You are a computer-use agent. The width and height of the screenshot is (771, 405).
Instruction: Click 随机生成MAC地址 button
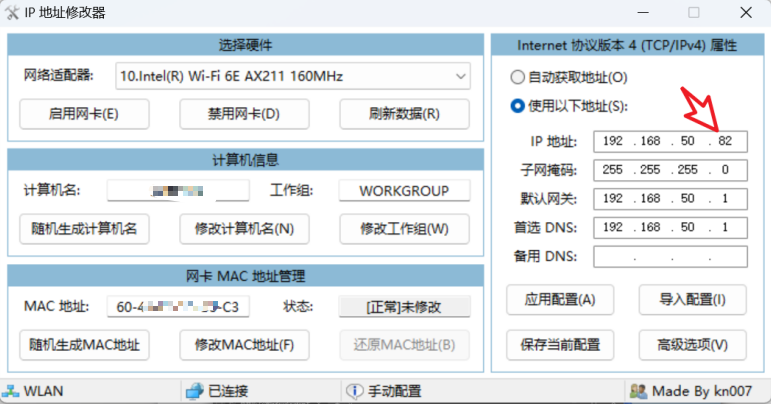click(84, 345)
